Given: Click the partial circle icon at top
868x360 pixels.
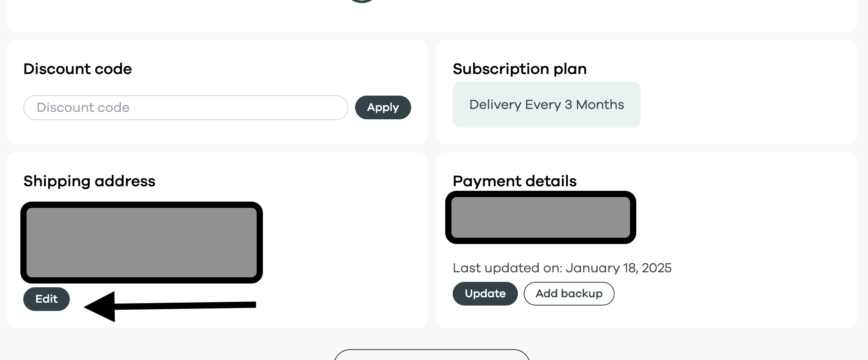Looking at the screenshot, I should tap(362, 1).
